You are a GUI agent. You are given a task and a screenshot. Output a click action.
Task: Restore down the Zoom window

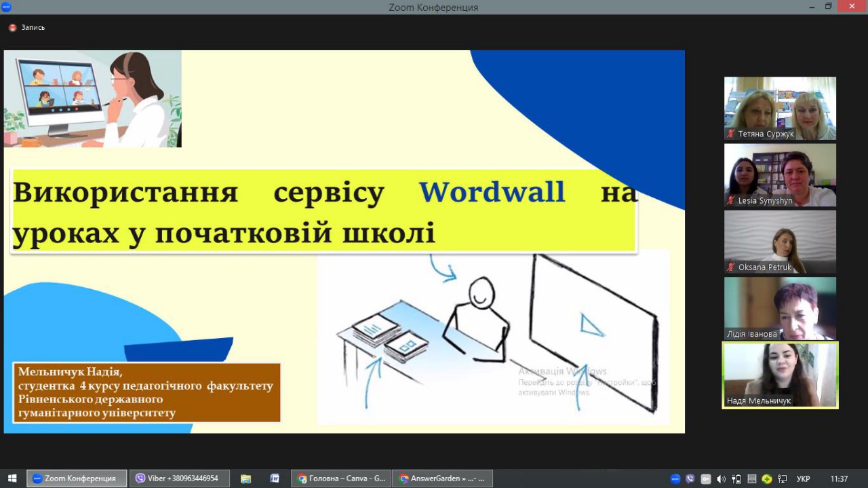click(828, 7)
